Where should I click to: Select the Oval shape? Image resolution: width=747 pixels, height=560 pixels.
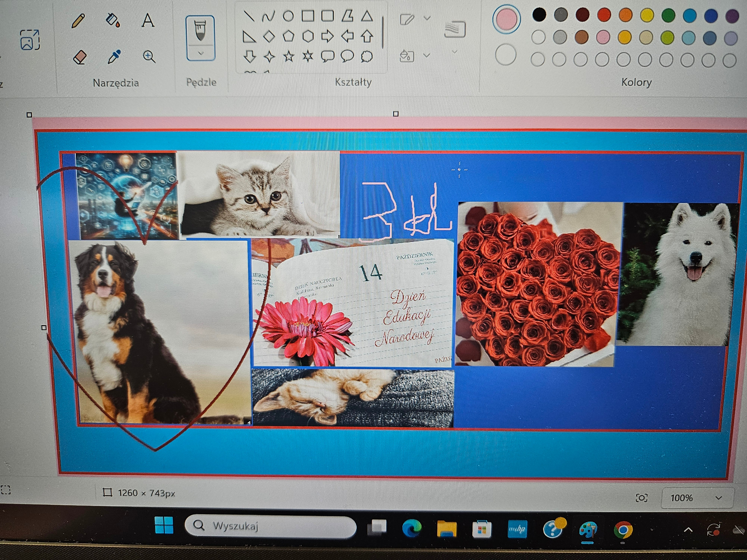[x=288, y=16]
